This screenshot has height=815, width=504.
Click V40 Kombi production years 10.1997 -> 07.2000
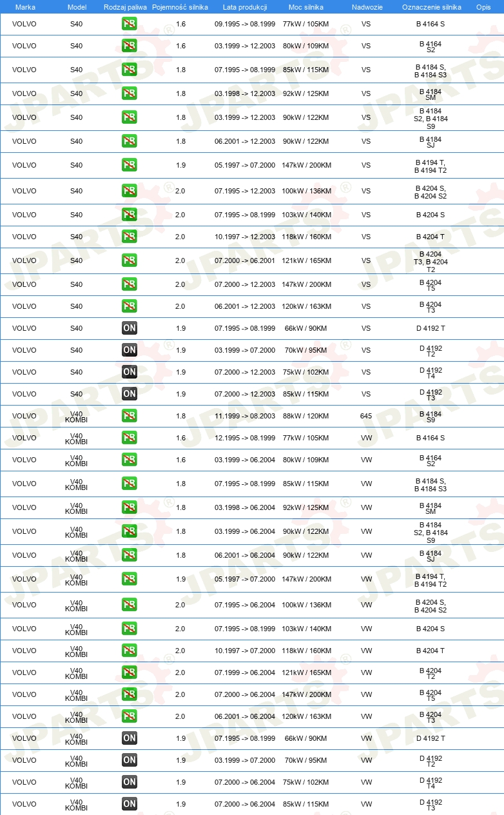pyautogui.click(x=245, y=651)
